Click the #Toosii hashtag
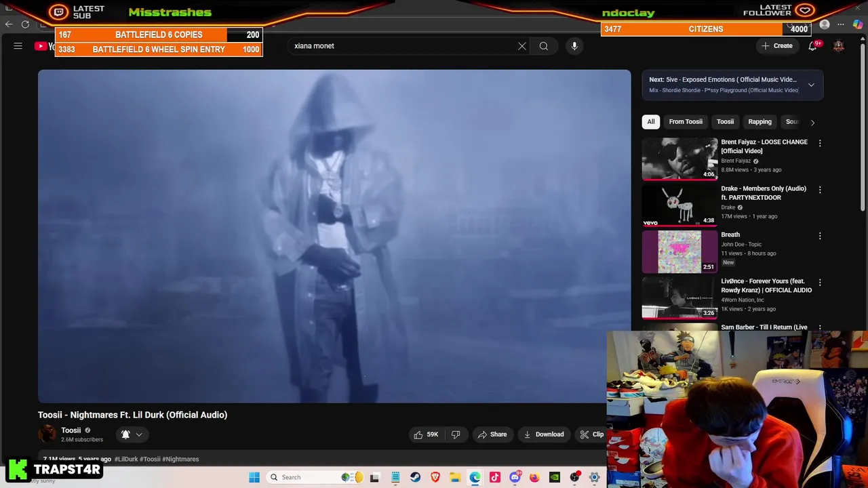The image size is (868, 488). coord(150,460)
